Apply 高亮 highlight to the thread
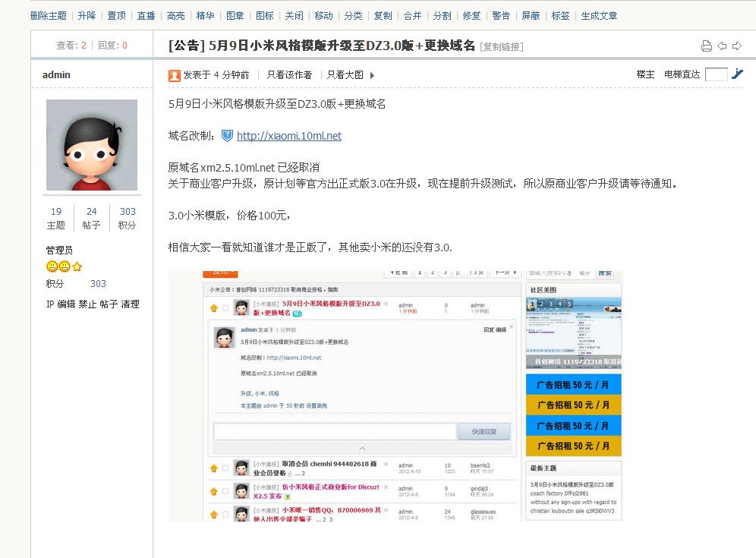 pyautogui.click(x=176, y=16)
